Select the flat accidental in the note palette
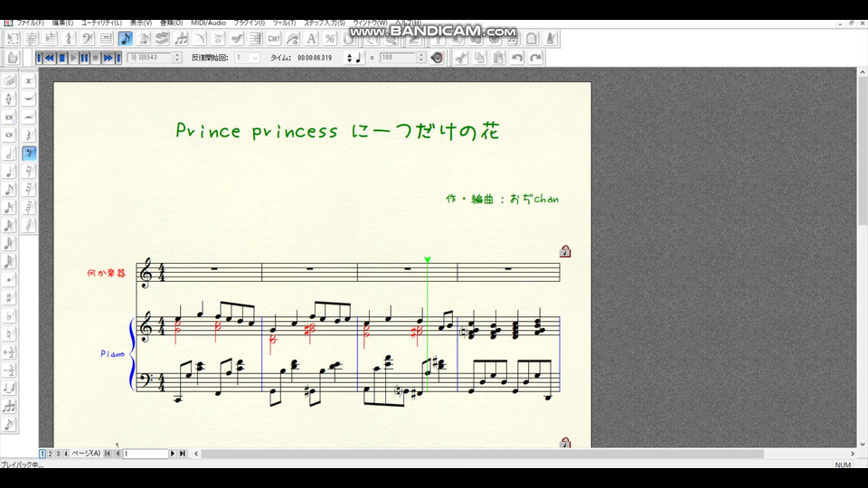This screenshot has width=868, height=488. [10, 315]
